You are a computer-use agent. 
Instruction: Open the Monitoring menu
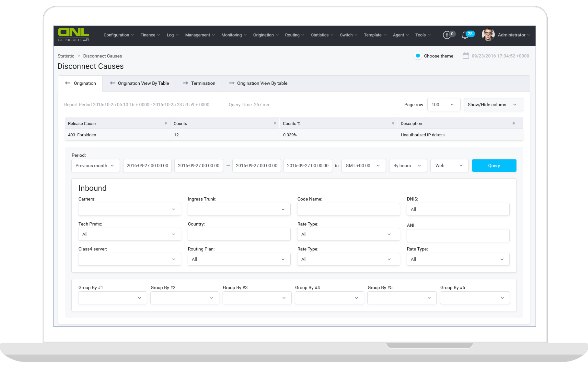(234, 35)
